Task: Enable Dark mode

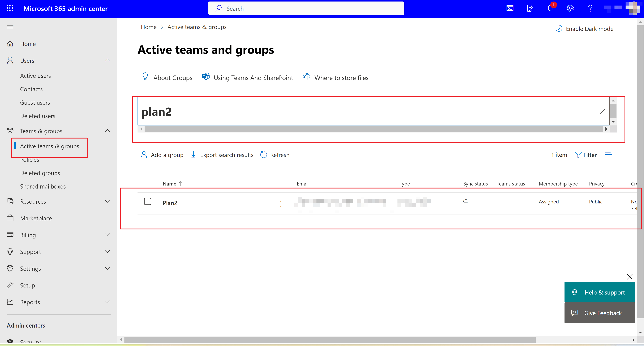Action: click(584, 29)
